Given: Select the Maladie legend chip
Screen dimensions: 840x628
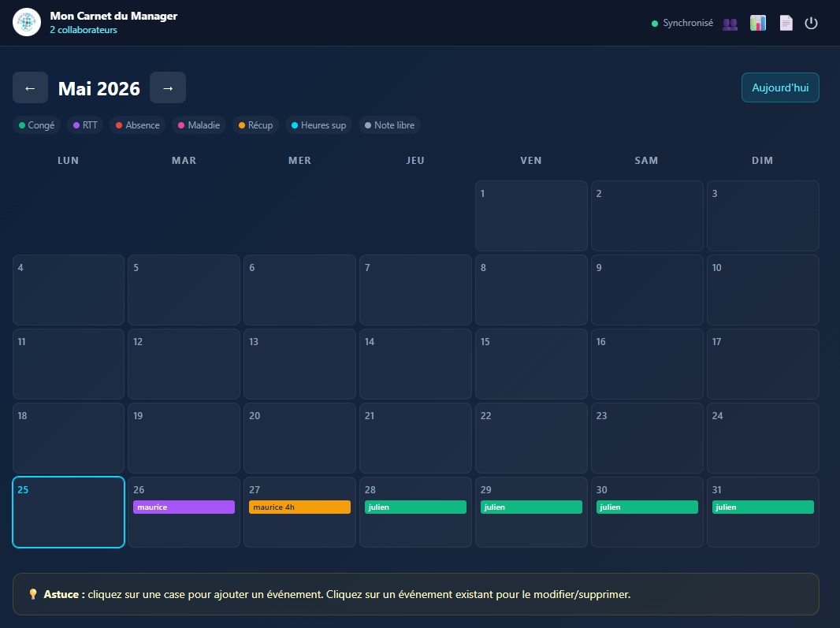Looking at the screenshot, I should coord(199,124).
